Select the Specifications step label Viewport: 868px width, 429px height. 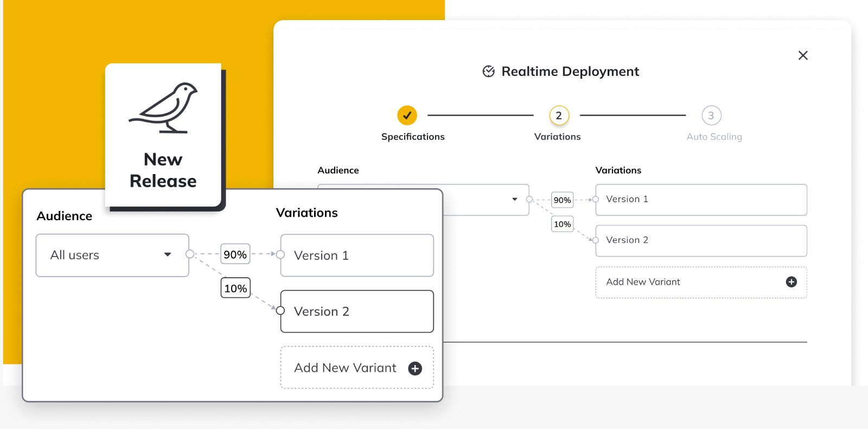point(413,137)
